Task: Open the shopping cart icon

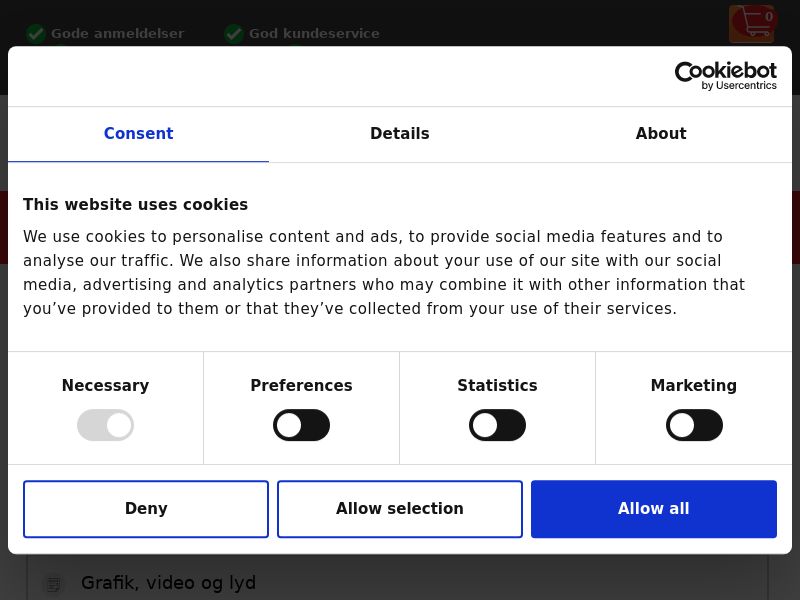Action: pyautogui.click(x=752, y=24)
